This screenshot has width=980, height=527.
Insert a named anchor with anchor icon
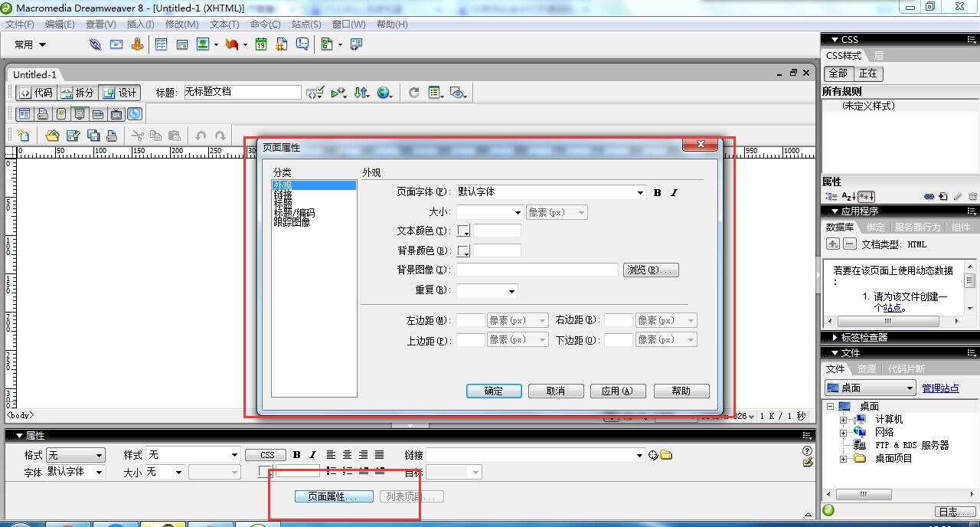click(x=137, y=44)
